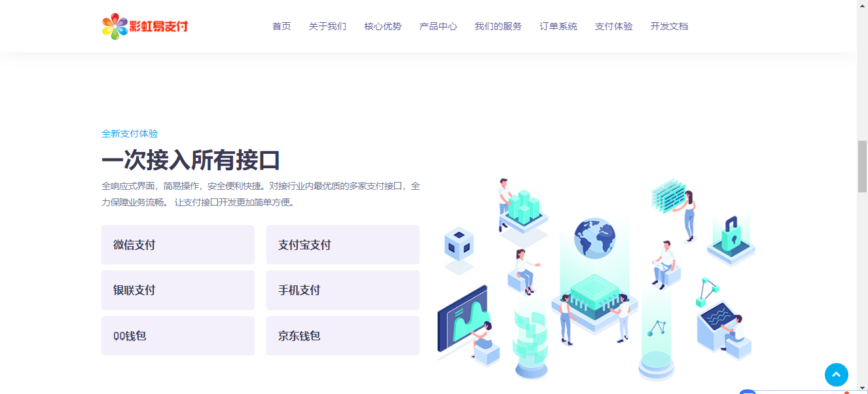Click the 全新支付体验 label
The image size is (868, 394).
[130, 134]
